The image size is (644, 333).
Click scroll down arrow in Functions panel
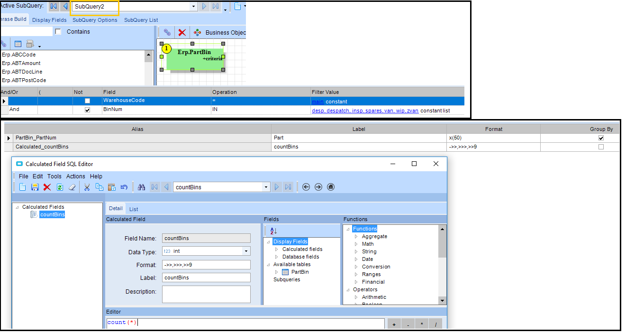(x=442, y=300)
